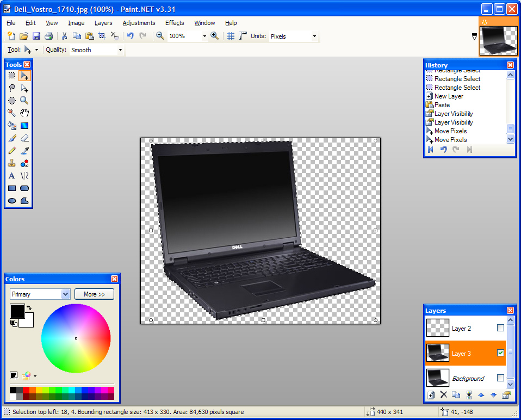Click Layer Properties button in Layers panel
The image size is (521, 420).
click(506, 395)
